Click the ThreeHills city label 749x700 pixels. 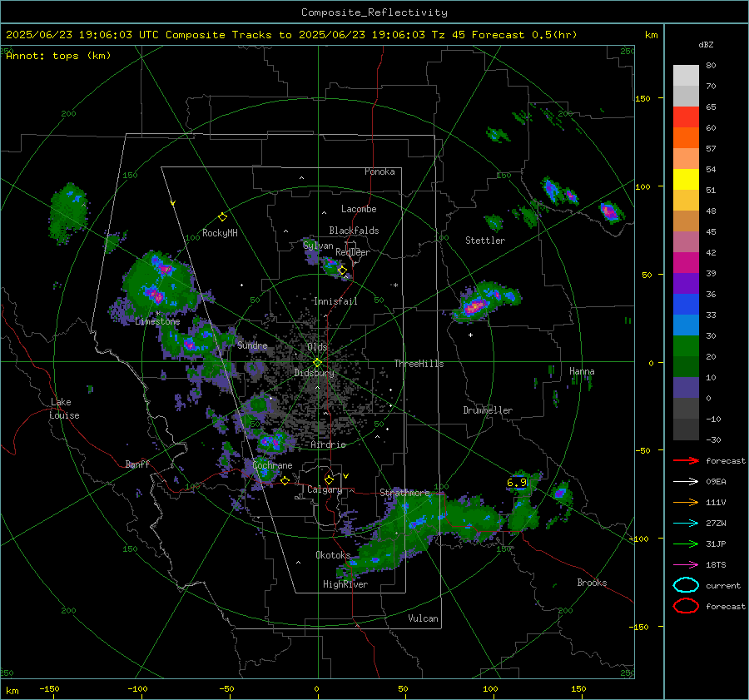419,364
